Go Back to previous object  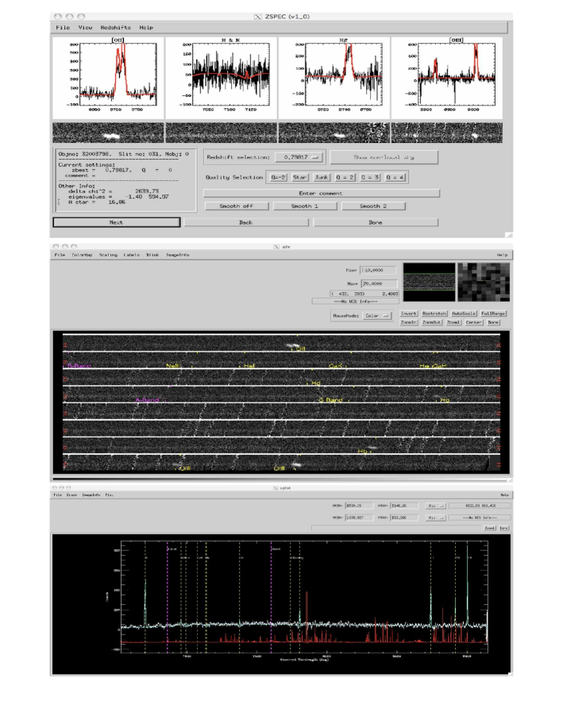pyautogui.click(x=245, y=222)
